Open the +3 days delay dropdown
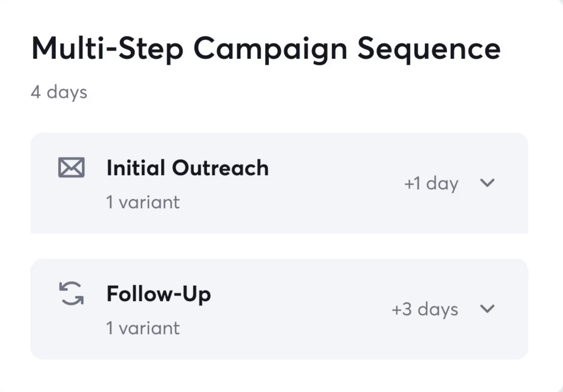563x392 pixels. pos(425,310)
